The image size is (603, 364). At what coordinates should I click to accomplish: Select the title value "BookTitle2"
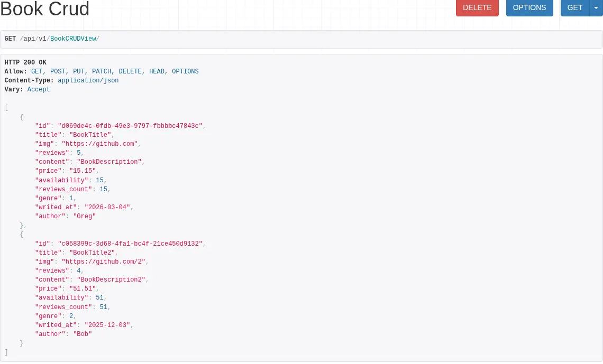(x=92, y=253)
